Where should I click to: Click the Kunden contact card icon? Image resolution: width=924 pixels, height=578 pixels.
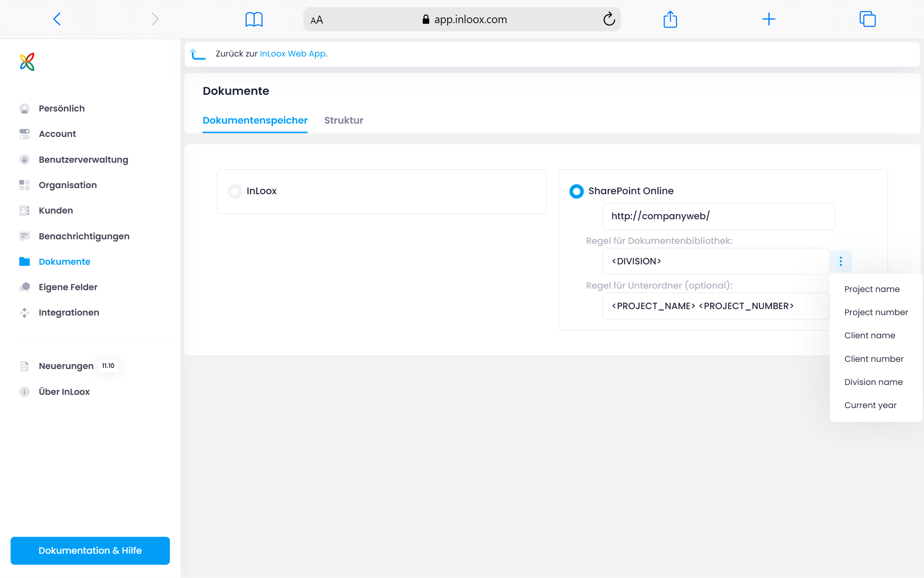[25, 210]
